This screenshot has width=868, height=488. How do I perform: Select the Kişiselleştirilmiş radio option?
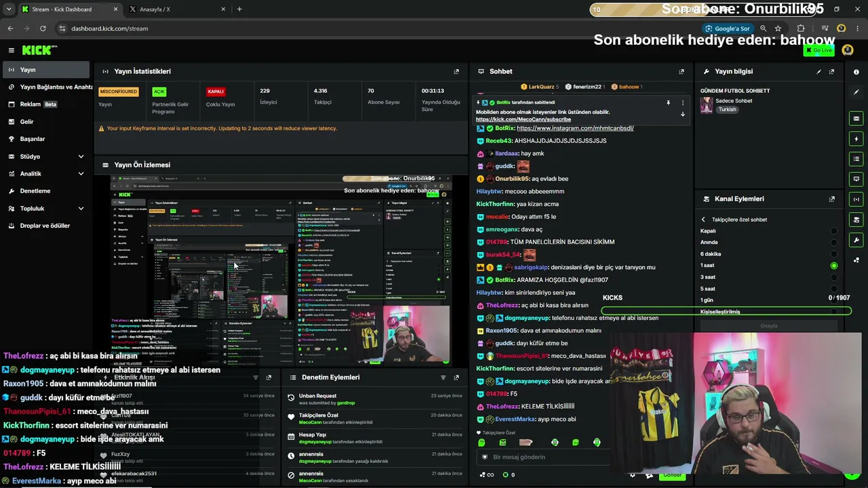[834, 312]
